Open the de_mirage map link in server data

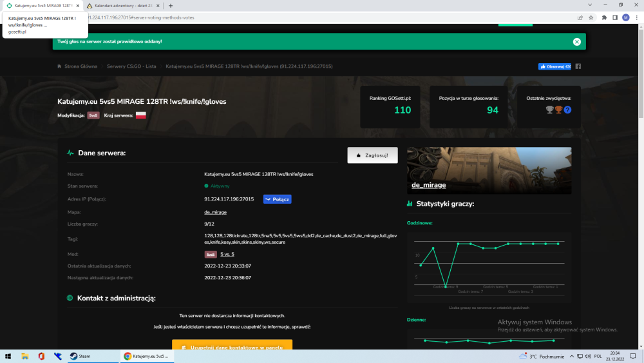click(x=215, y=212)
